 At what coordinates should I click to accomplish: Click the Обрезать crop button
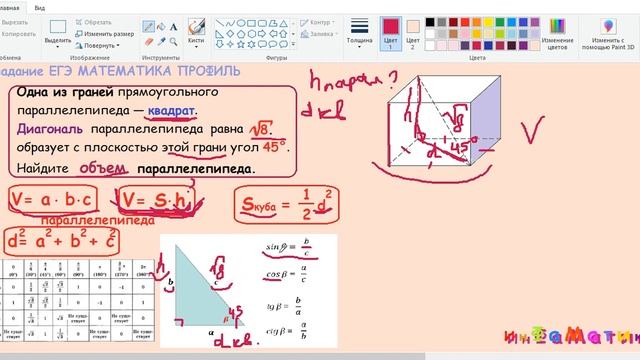pos(93,22)
